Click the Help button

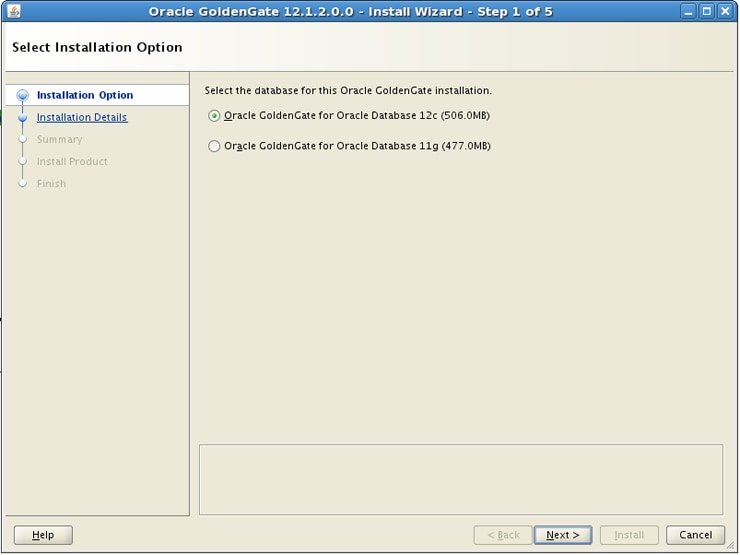pos(43,535)
